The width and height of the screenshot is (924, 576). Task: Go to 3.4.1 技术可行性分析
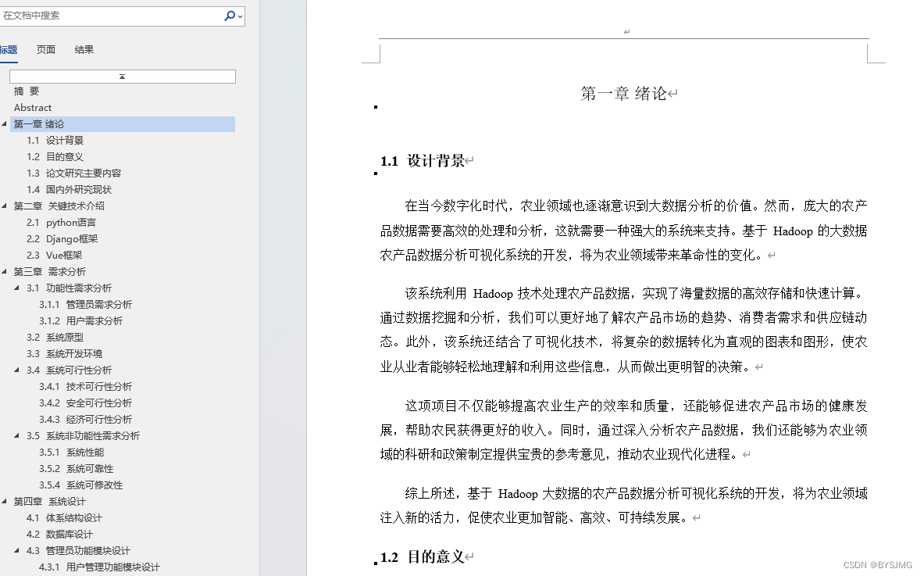[x=85, y=387]
